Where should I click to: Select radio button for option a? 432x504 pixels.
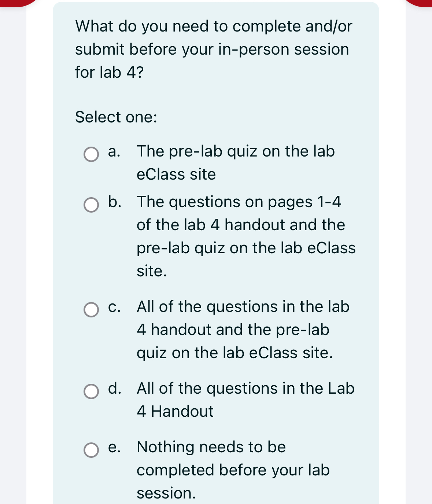pos(91,154)
